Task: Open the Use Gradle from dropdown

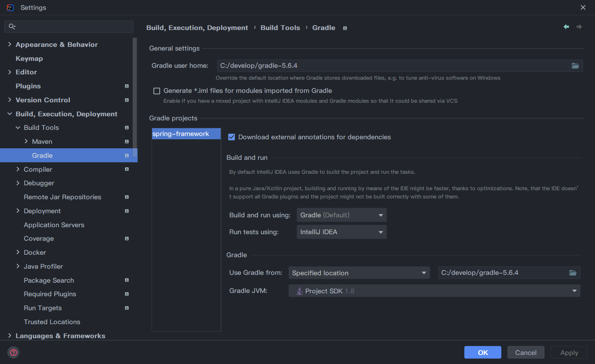Action: [x=359, y=273]
